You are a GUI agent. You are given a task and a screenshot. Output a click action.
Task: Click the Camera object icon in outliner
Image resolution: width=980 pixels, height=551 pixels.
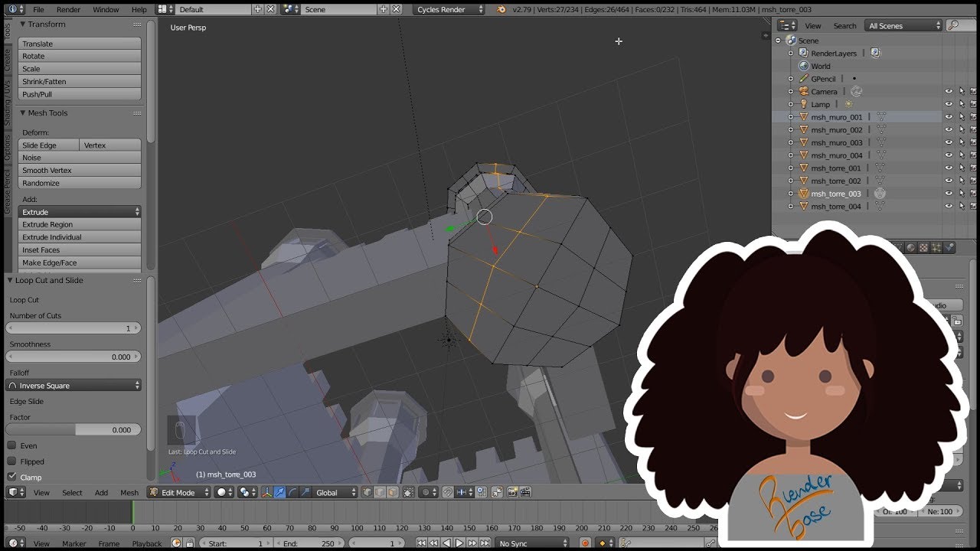804,91
